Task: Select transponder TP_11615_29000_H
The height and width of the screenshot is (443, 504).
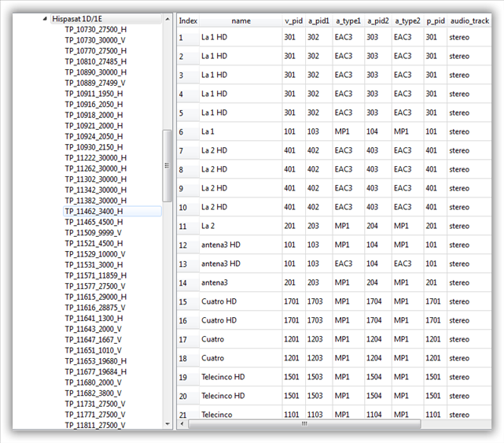Action: click(x=96, y=297)
